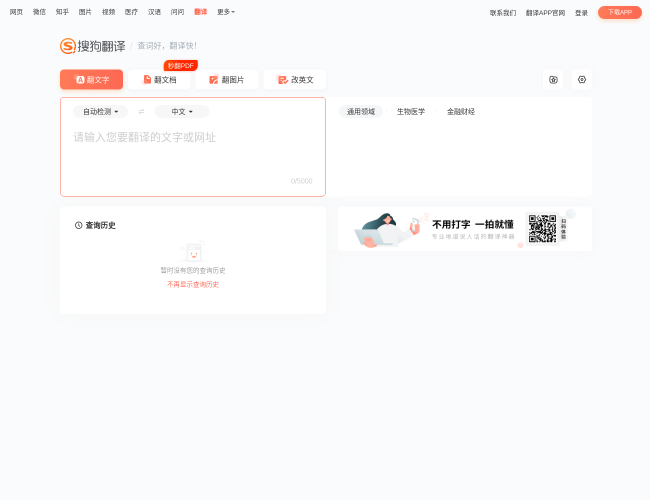Click the 0/5000 character counter

point(301,181)
